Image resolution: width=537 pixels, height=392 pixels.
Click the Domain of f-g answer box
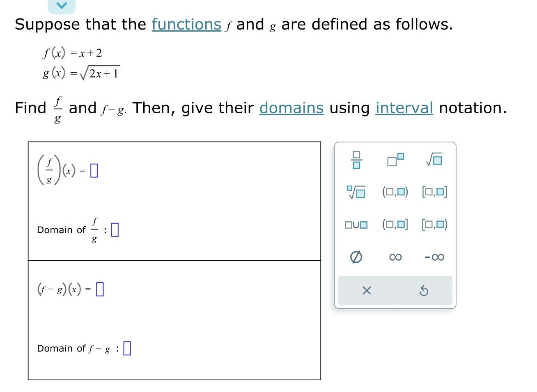pyautogui.click(x=127, y=348)
